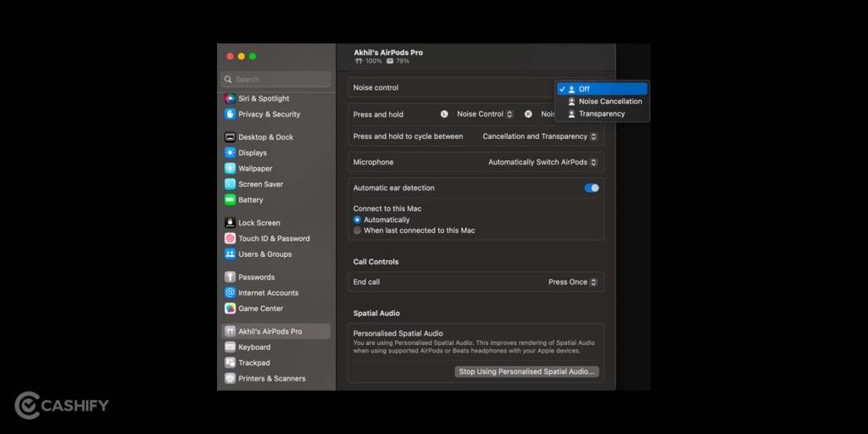Image resolution: width=868 pixels, height=434 pixels.
Task: Click the Screen Saver icon
Action: click(x=230, y=184)
